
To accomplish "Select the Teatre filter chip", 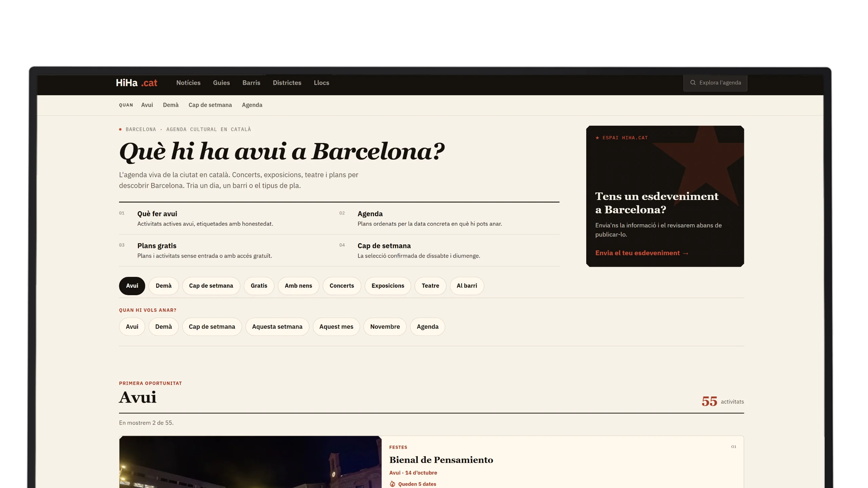I will (x=430, y=286).
